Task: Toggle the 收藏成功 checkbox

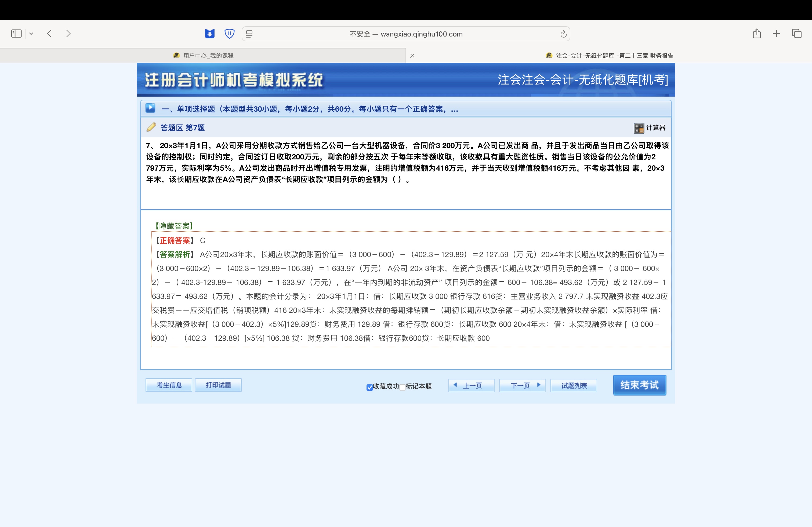Action: (369, 387)
